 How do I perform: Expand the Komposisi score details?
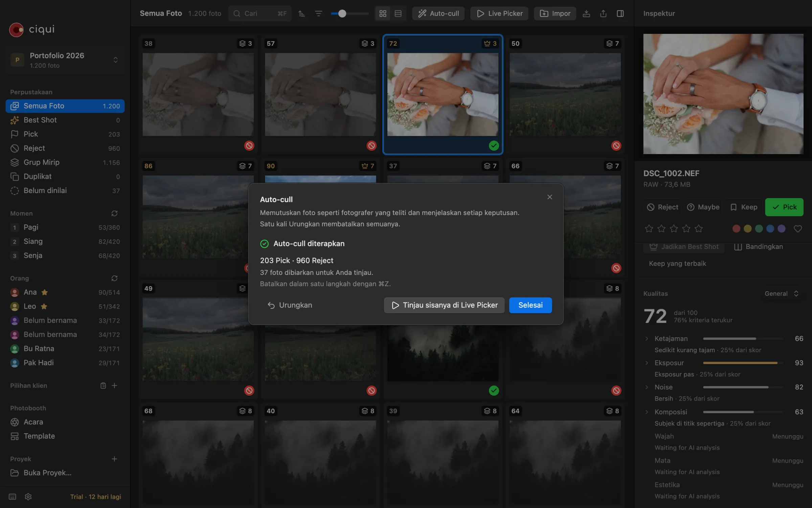[647, 412]
